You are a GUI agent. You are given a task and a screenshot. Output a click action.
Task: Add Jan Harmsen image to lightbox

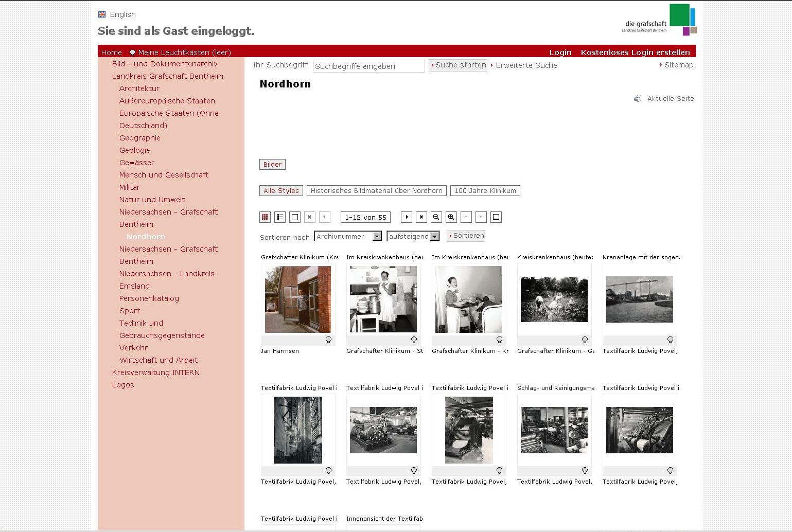coord(328,340)
